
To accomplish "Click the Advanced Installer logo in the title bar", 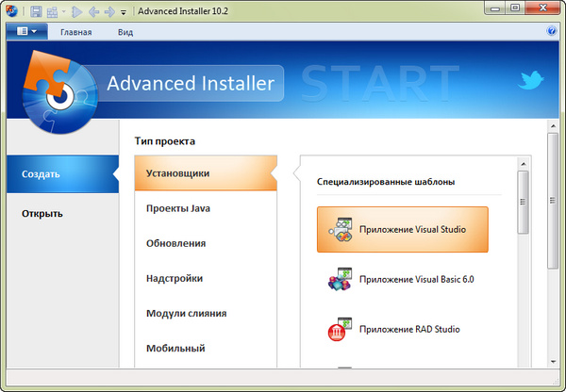I will (x=11, y=11).
